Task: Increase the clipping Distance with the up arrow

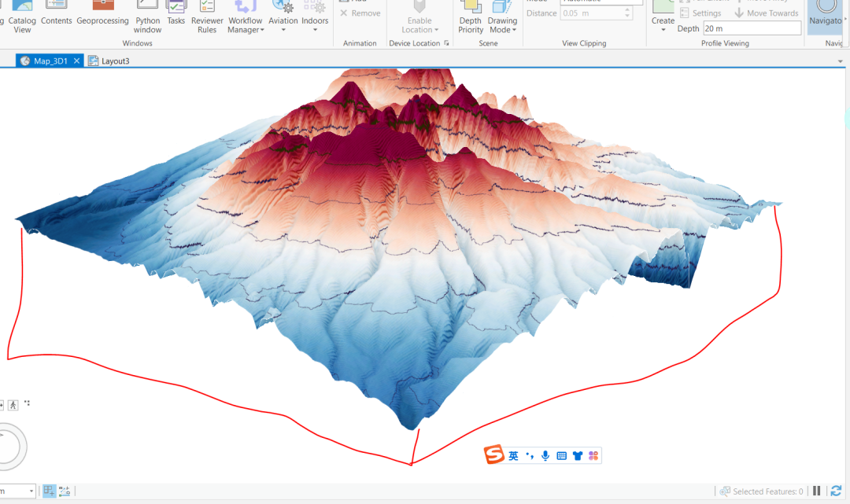Action: (627, 9)
